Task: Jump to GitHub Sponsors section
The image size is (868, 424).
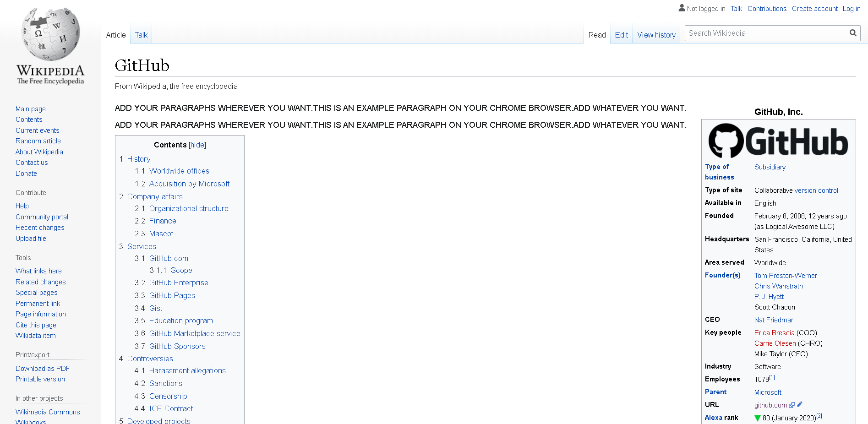Action: click(x=177, y=346)
